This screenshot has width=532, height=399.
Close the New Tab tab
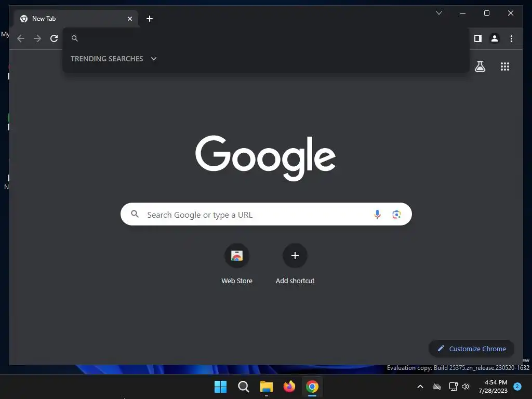(129, 19)
